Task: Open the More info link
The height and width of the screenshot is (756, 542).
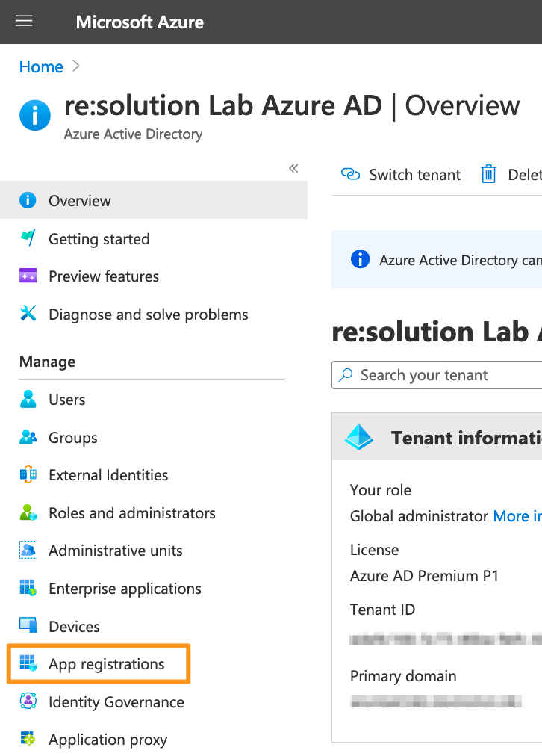Action: coord(517,516)
